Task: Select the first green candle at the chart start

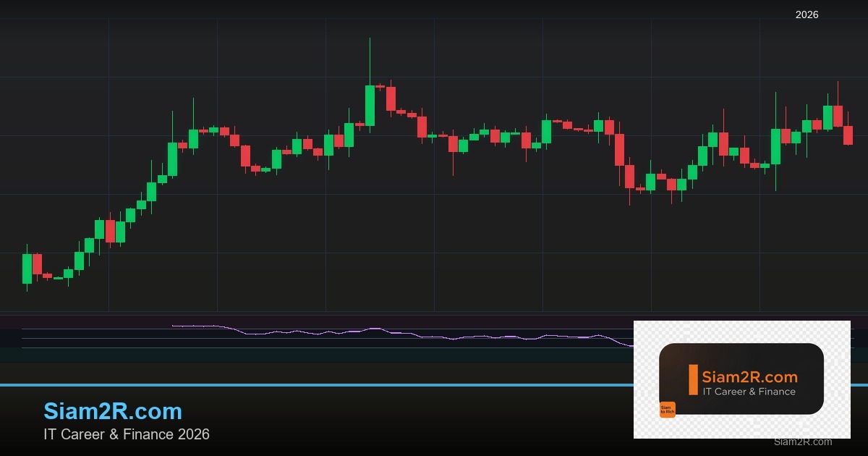Action: (x=27, y=269)
